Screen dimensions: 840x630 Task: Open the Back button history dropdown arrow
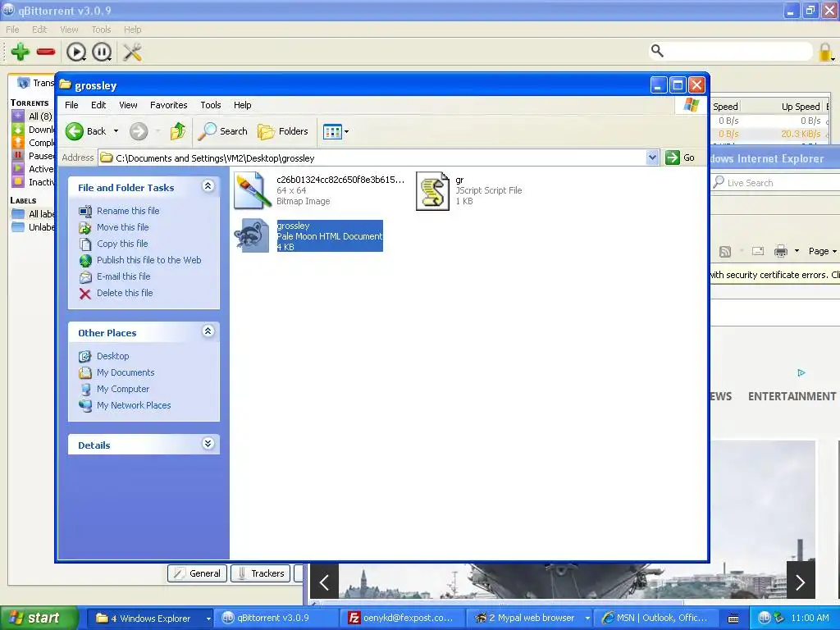[x=116, y=131]
